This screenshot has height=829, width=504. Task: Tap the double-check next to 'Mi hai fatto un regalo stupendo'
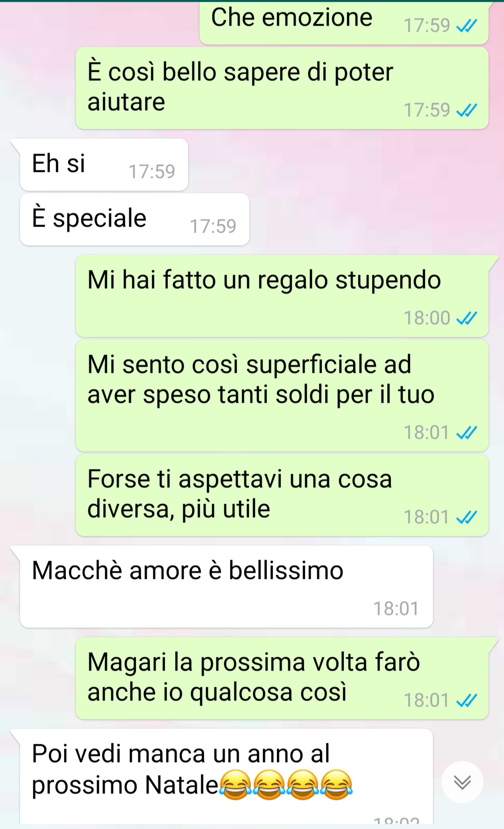point(466,318)
